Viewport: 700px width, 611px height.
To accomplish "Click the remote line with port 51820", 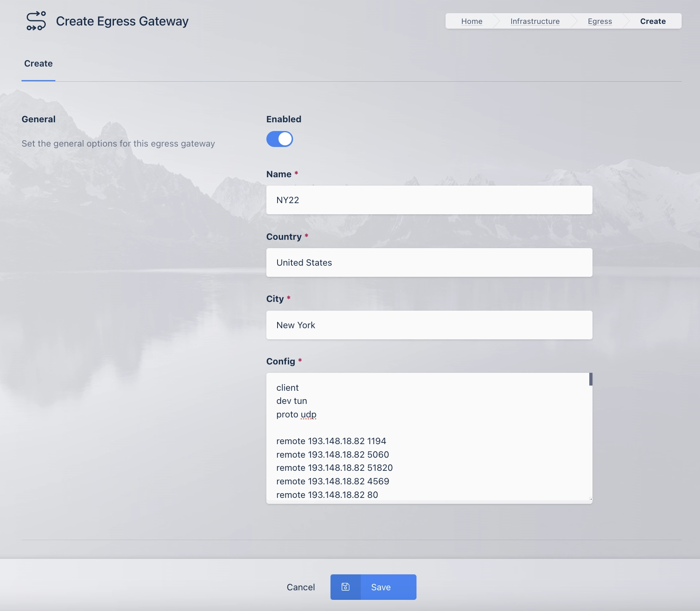I will point(334,468).
